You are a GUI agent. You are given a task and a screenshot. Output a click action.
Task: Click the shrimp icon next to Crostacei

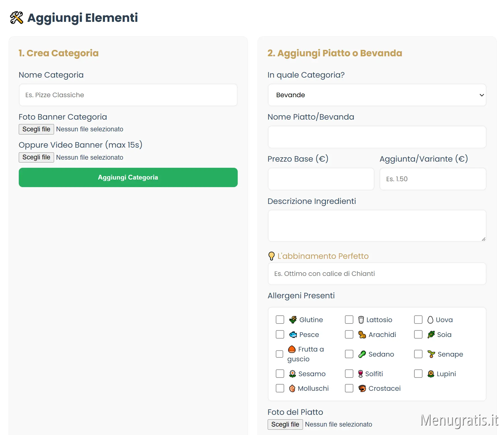[362, 388]
